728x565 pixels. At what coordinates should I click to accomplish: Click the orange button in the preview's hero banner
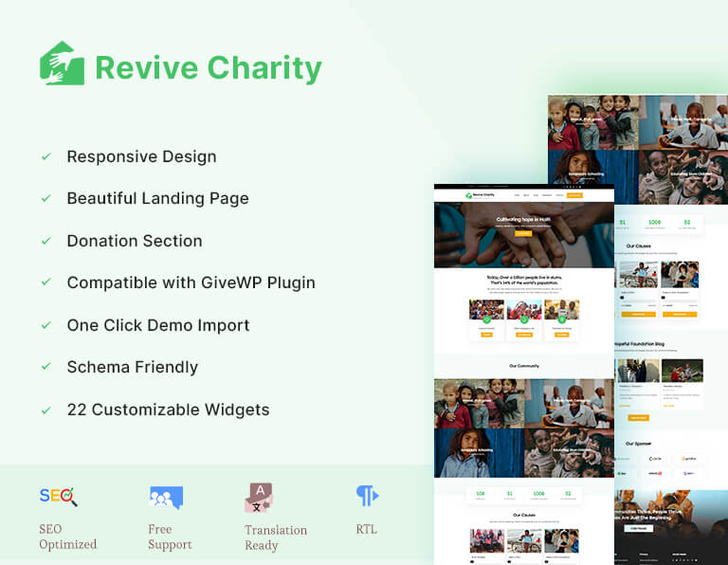[523, 233]
